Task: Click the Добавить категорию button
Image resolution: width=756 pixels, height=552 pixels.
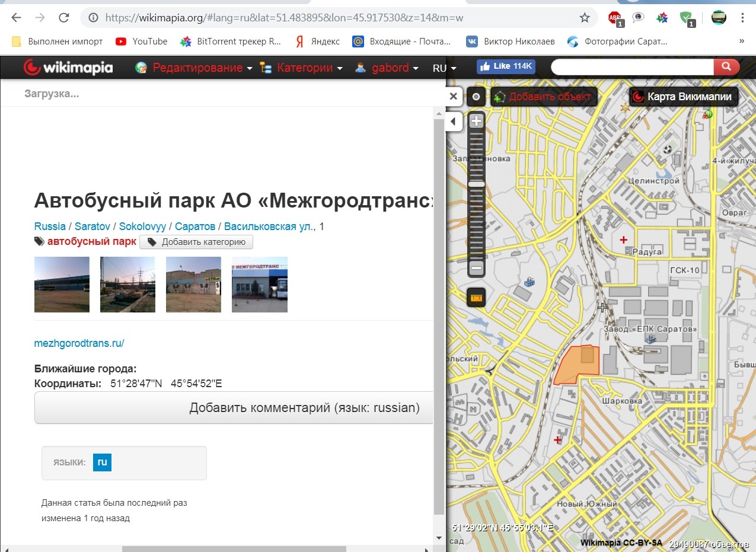Action: (196, 242)
